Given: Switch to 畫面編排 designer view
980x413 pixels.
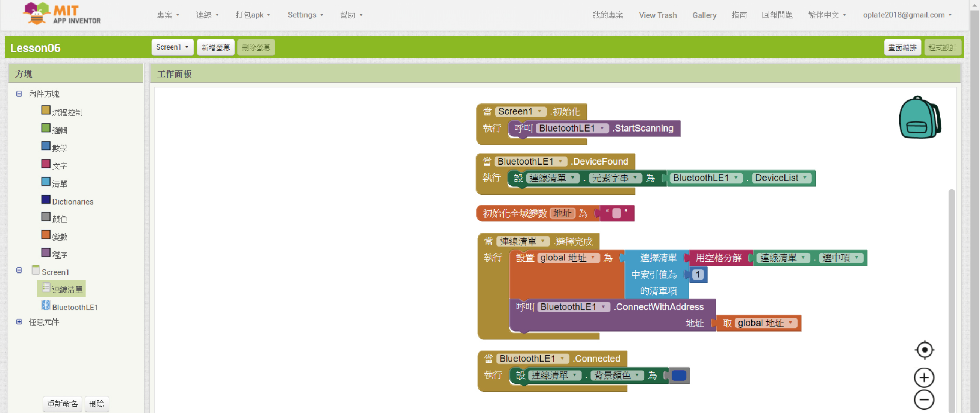Looking at the screenshot, I should (902, 47).
